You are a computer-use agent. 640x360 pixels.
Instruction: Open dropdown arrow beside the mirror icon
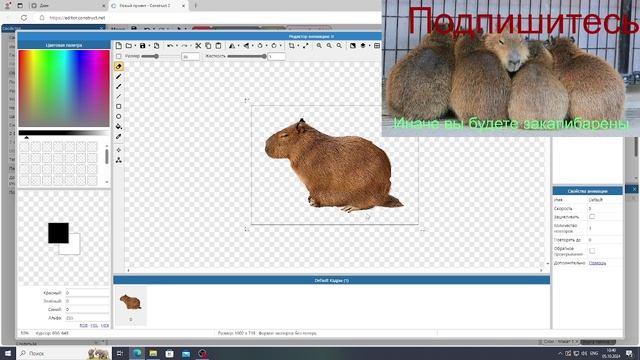coord(238,46)
